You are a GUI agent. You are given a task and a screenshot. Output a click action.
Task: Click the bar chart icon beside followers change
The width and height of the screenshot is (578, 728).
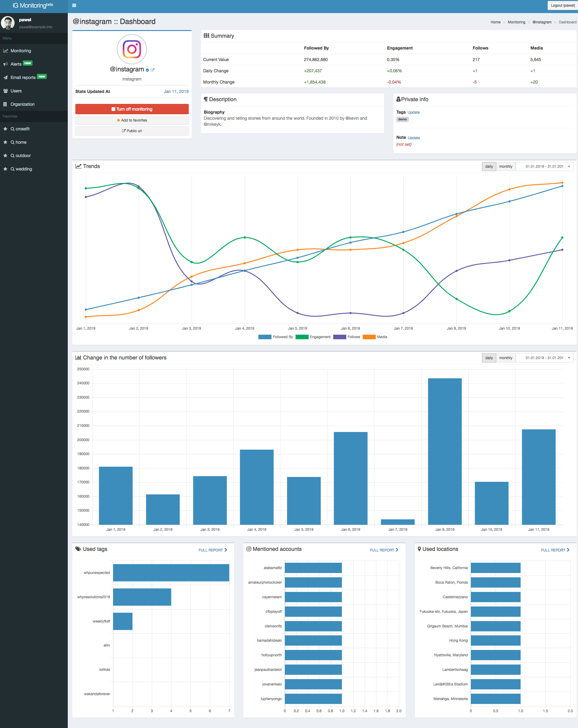coord(78,357)
